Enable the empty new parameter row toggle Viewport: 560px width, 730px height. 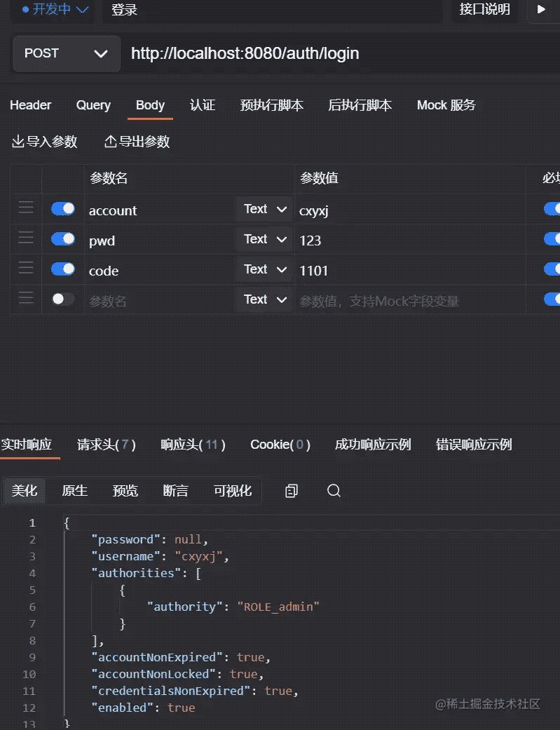(x=63, y=299)
